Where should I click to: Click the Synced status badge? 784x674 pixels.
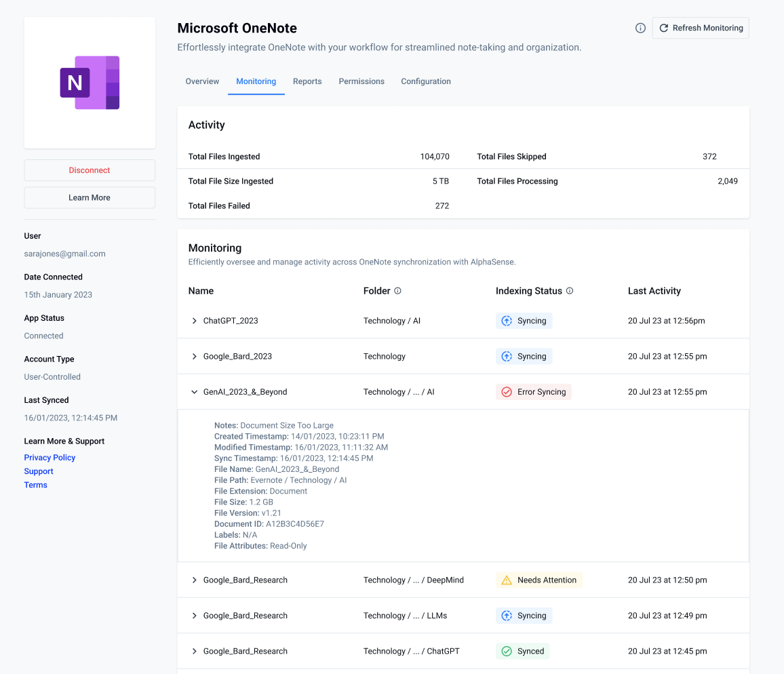tap(522, 651)
